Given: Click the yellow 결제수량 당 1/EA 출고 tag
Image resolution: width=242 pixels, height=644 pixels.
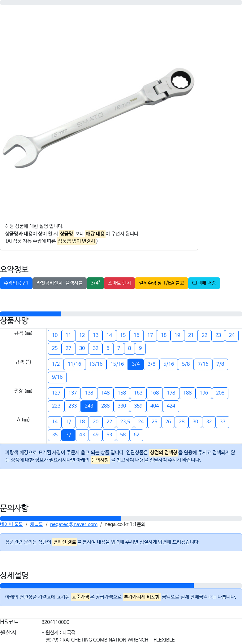Looking at the screenshot, I should [x=162, y=283].
